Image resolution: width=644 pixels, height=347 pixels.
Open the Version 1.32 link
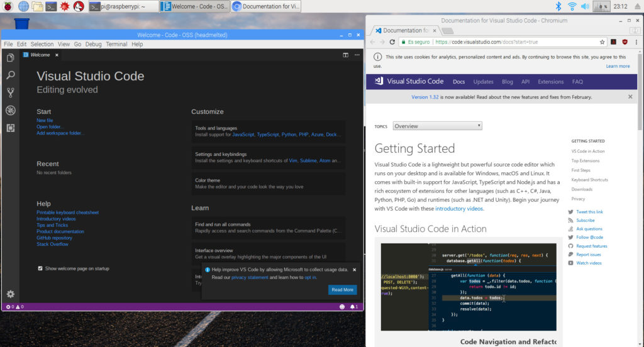coord(425,97)
